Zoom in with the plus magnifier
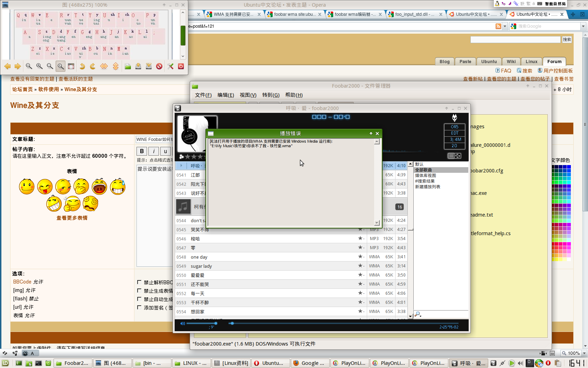Screen dimensions: 588x368 click(40, 66)
